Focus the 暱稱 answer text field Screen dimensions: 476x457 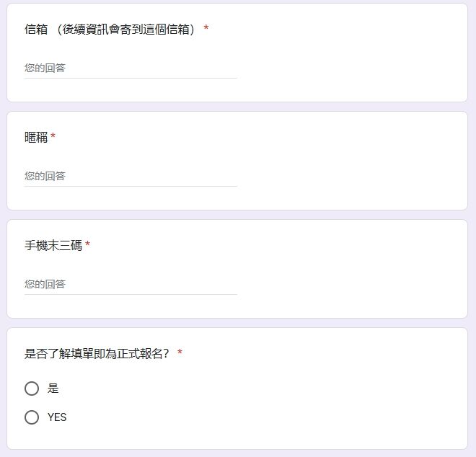click(x=131, y=176)
